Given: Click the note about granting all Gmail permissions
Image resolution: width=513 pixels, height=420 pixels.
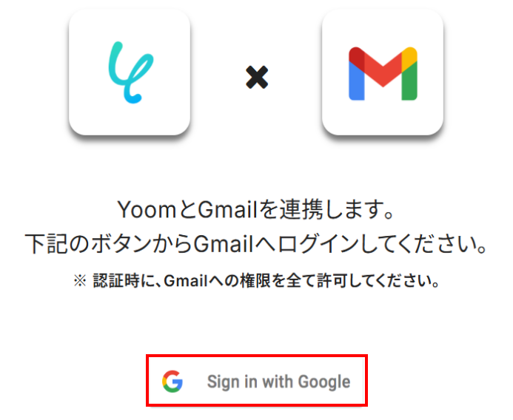Looking at the screenshot, I should point(257,281).
